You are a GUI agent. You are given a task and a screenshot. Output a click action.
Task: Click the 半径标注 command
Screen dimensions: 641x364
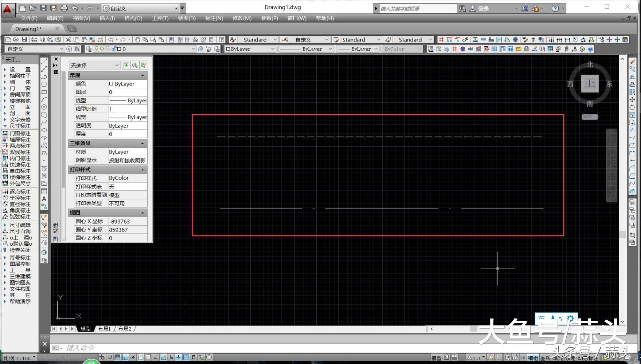(x=17, y=198)
